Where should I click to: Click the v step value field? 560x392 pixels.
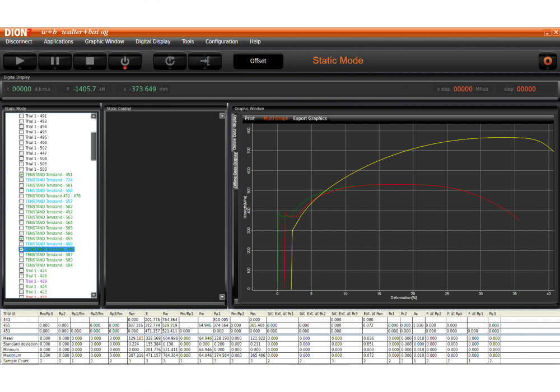click(x=463, y=89)
